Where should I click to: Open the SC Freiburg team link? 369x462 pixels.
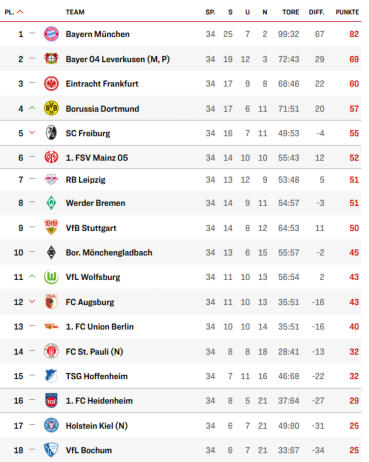click(x=88, y=133)
